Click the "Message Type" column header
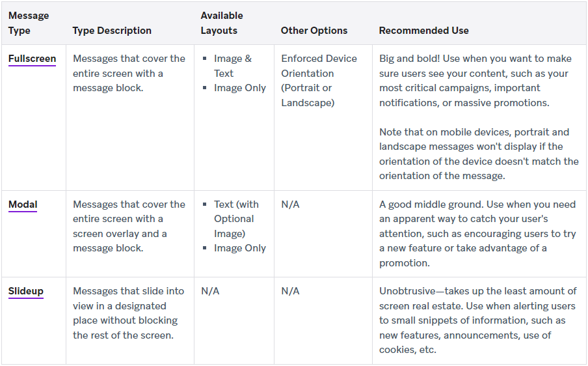 29,23
